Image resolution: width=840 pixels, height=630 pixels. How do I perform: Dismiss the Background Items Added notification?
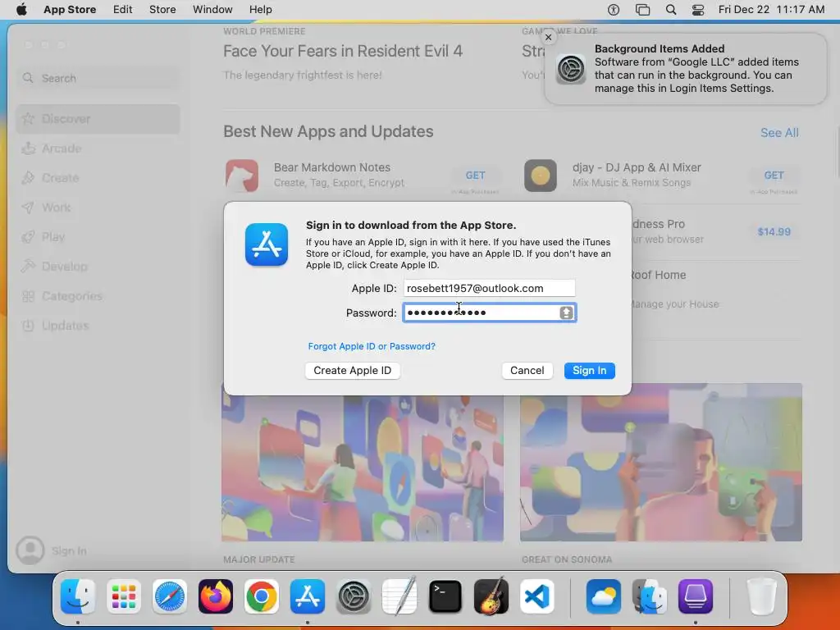coord(548,38)
